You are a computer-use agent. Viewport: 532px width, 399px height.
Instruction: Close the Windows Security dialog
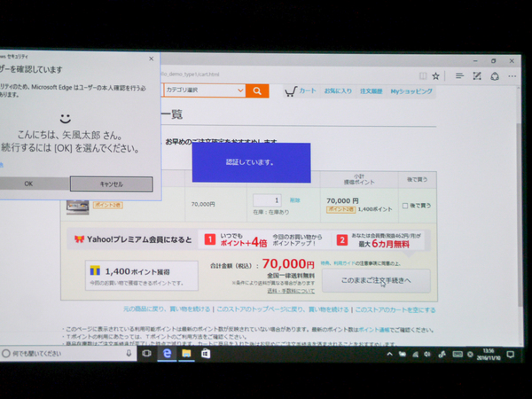pyautogui.click(x=152, y=59)
